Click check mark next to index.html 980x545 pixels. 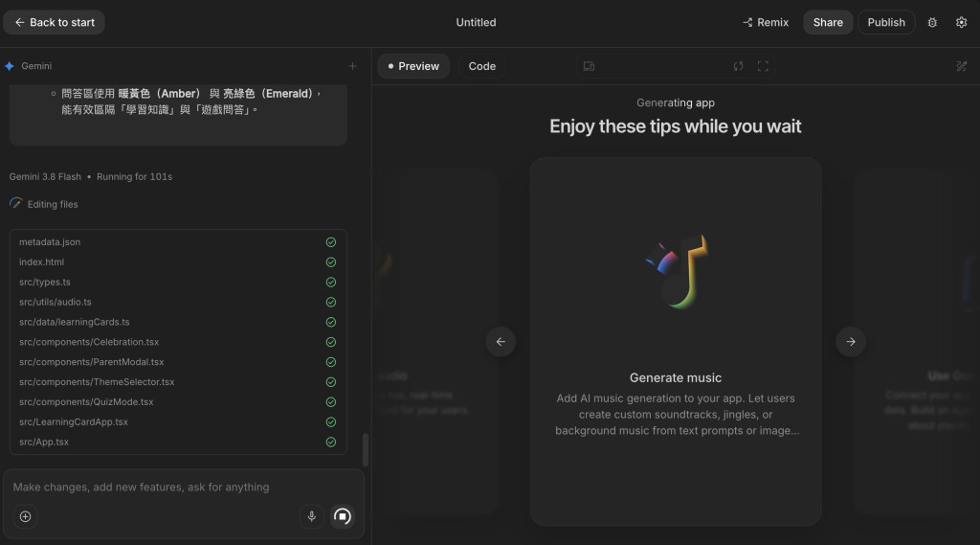pyautogui.click(x=330, y=262)
